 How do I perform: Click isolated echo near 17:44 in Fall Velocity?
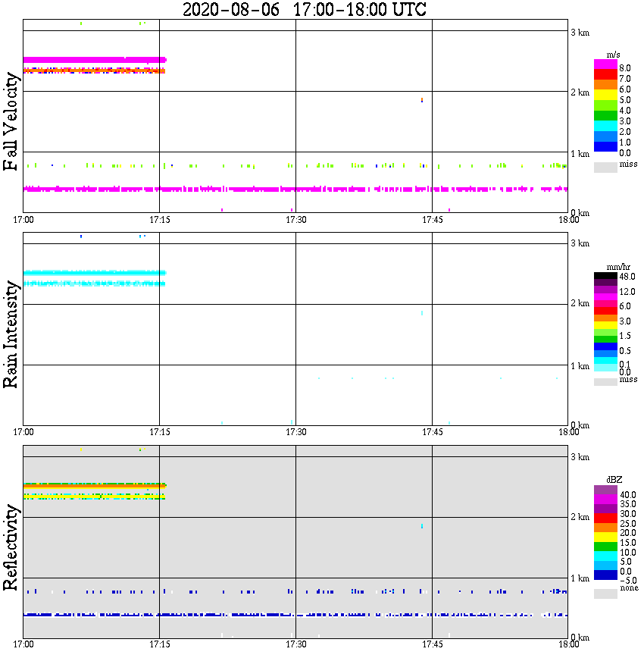[x=422, y=100]
